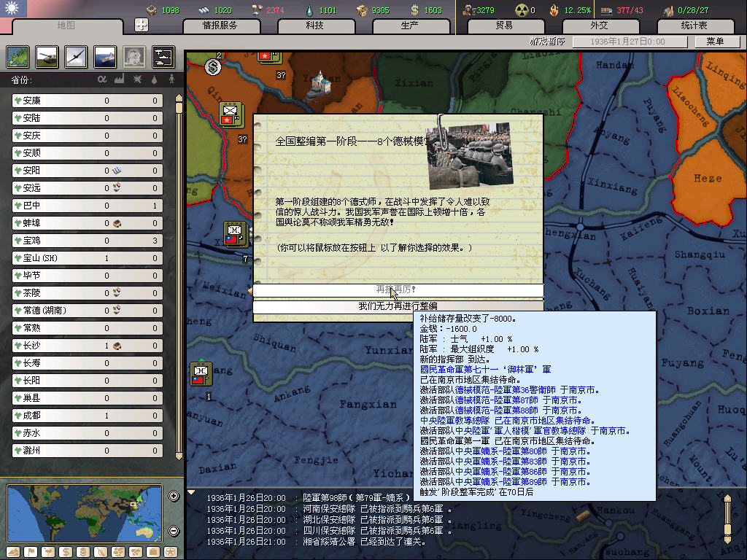Open the 外交 diplomacy tab
The image size is (747, 560).
click(598, 26)
